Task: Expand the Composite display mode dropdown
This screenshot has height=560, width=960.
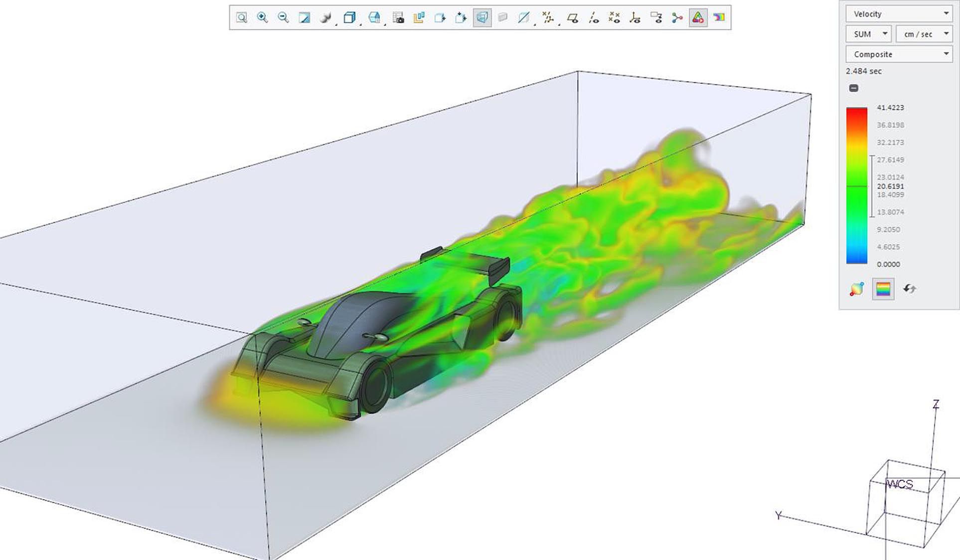Action: [x=899, y=54]
